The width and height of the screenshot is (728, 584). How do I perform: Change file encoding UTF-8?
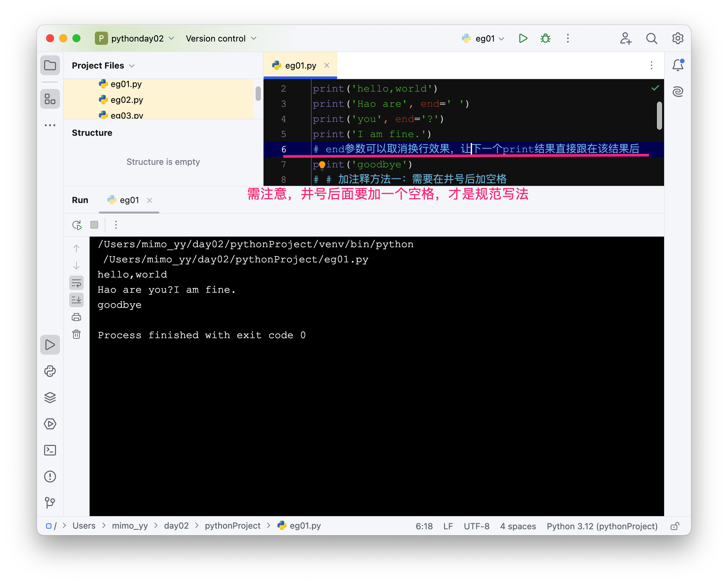[476, 526]
